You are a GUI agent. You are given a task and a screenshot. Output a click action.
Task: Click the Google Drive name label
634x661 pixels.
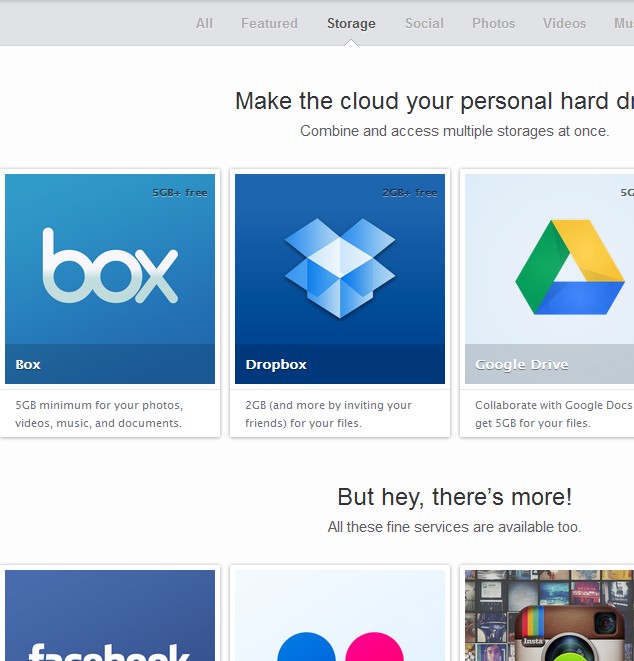[521, 365]
